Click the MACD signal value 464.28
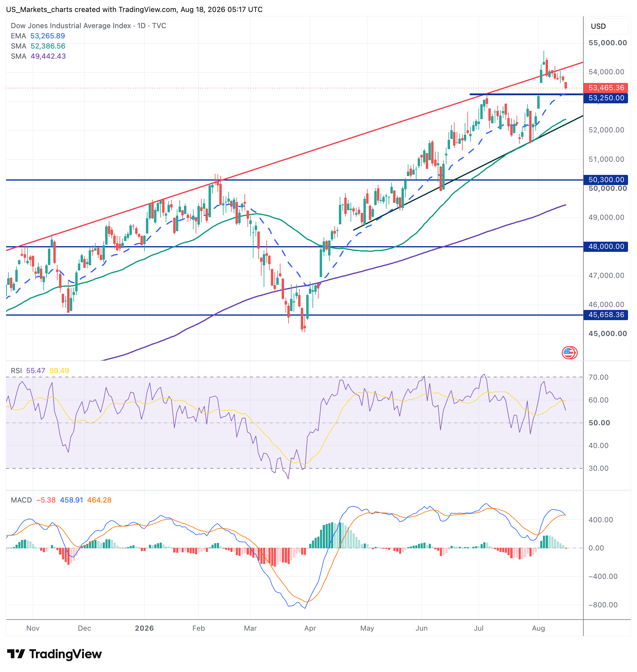 coord(99,500)
